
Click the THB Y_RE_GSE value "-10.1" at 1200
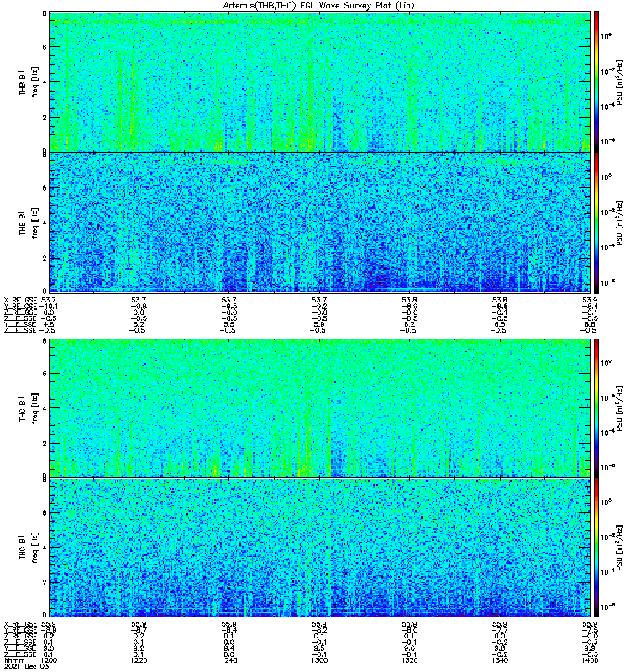pyautogui.click(x=48, y=306)
